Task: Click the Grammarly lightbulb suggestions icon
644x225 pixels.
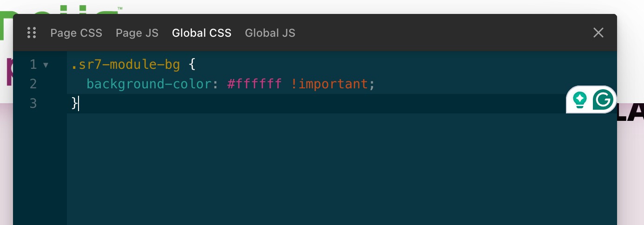Action: [579, 99]
